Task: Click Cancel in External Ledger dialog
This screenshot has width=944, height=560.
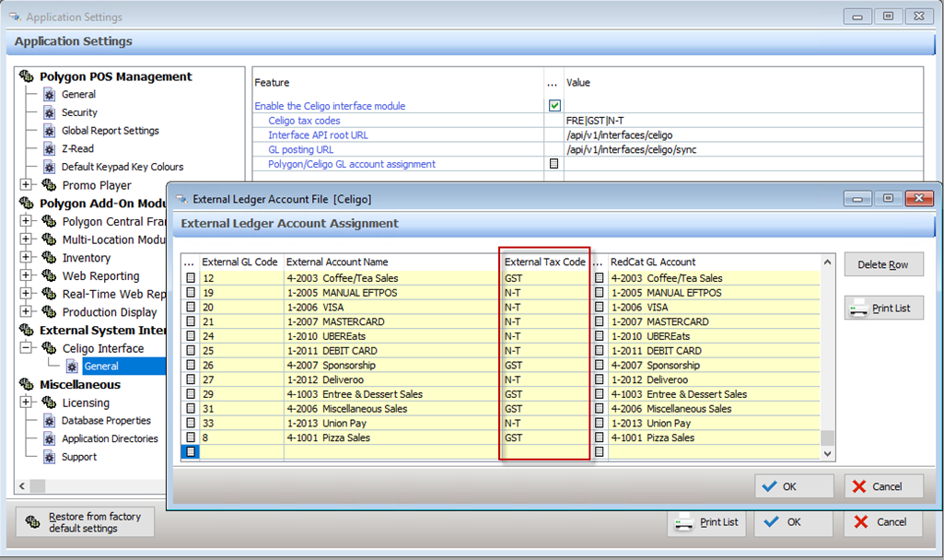Action: [883, 486]
